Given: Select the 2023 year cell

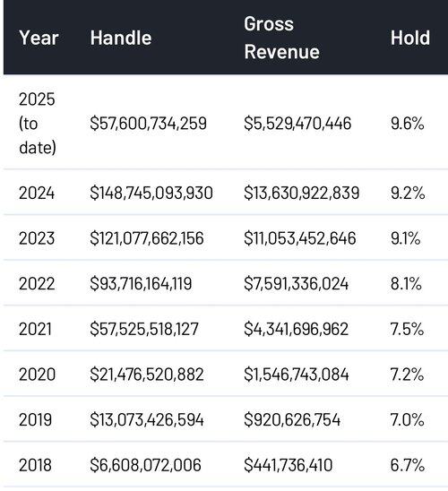Looking at the screenshot, I should click(37, 238).
